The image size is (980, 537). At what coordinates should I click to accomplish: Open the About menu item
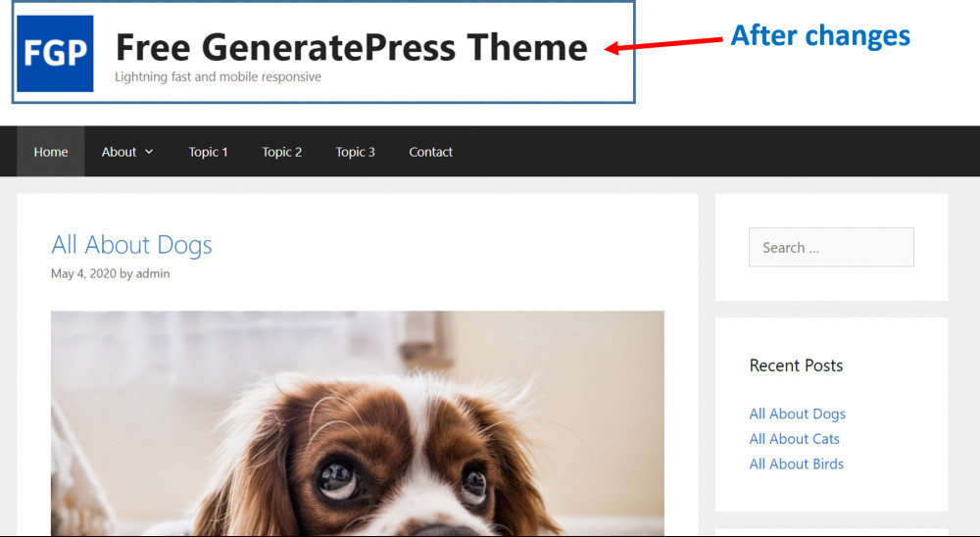point(119,152)
